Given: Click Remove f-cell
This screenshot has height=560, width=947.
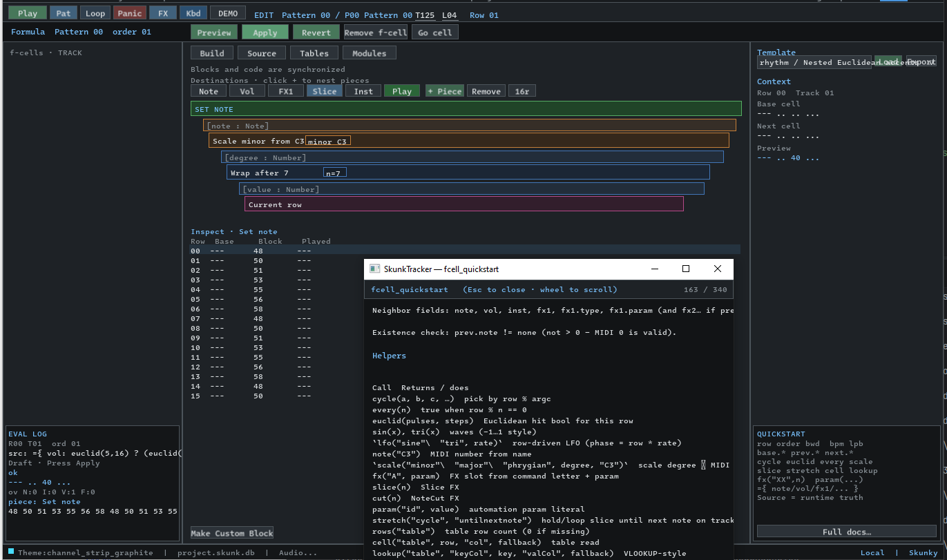Looking at the screenshot, I should point(376,32).
